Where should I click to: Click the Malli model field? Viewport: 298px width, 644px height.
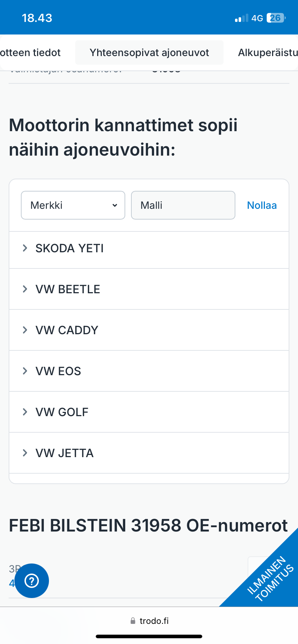pos(183,205)
